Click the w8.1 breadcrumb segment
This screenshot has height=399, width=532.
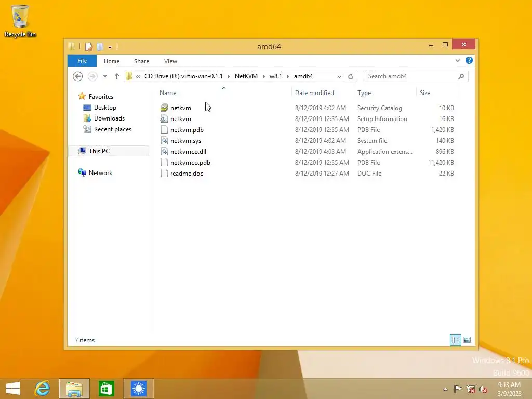(x=275, y=76)
